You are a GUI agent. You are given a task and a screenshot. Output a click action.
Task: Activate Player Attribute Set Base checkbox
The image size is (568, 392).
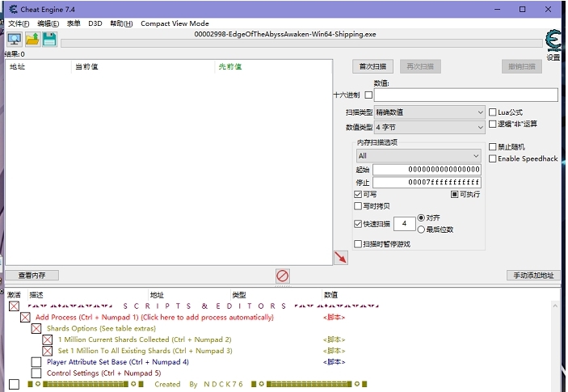click(x=36, y=362)
